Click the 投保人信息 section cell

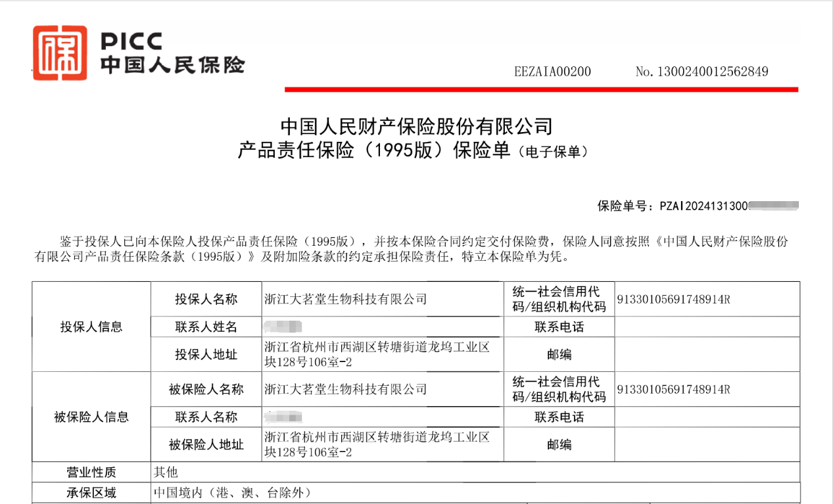(91, 327)
